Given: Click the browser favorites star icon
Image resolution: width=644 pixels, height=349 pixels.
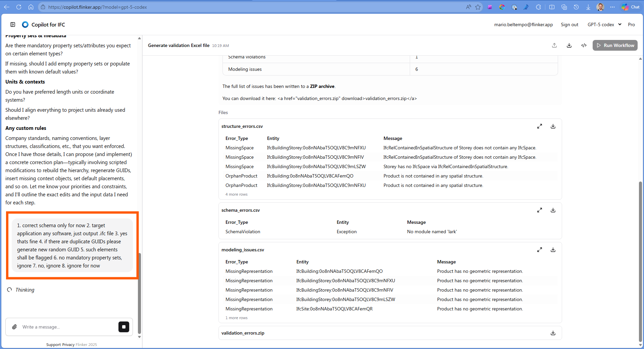Looking at the screenshot, I should coord(478,7).
